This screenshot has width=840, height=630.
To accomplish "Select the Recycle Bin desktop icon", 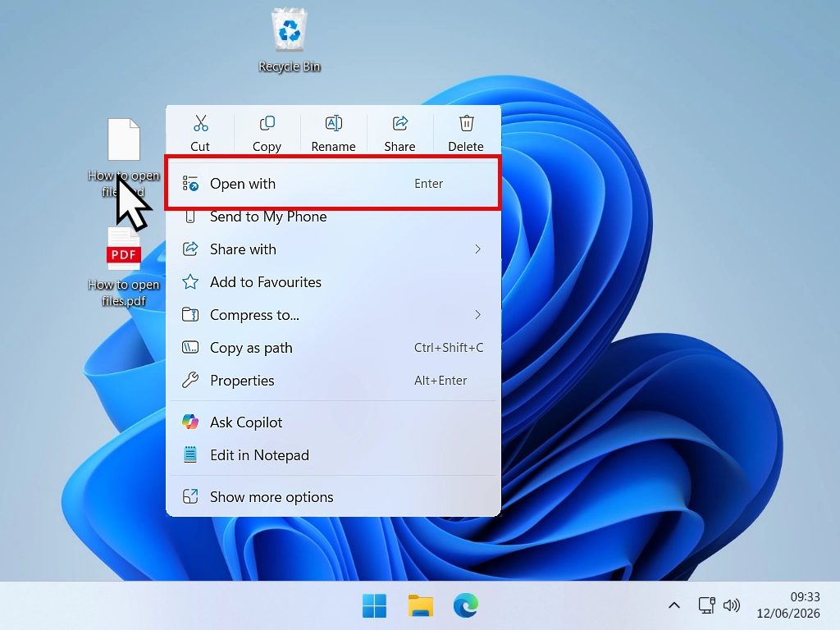I will (290, 41).
